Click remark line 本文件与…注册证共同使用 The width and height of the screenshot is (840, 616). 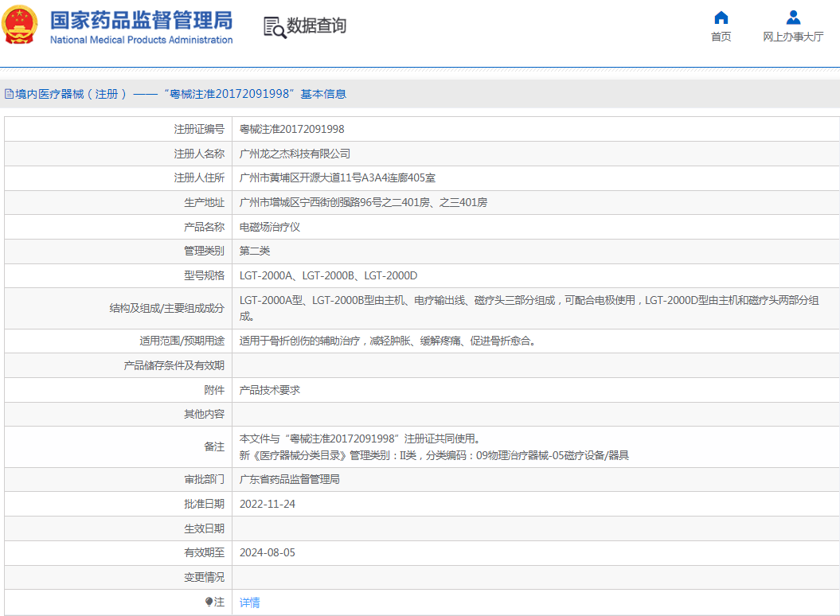(x=359, y=439)
